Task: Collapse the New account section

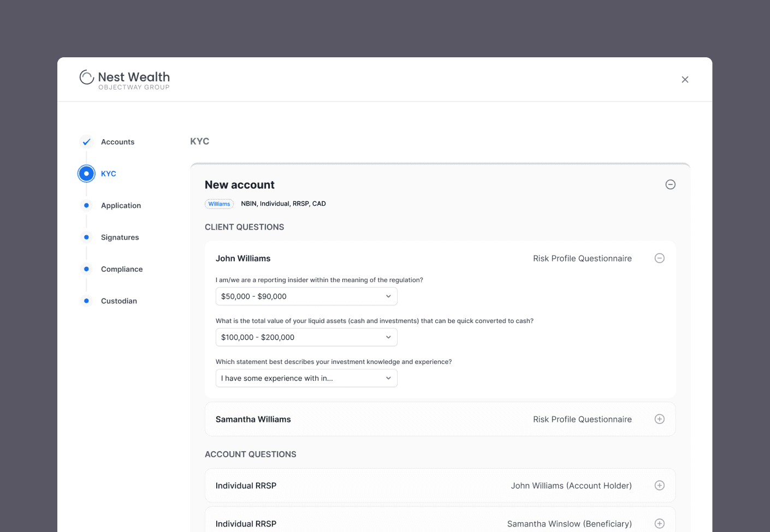Action: click(x=671, y=184)
